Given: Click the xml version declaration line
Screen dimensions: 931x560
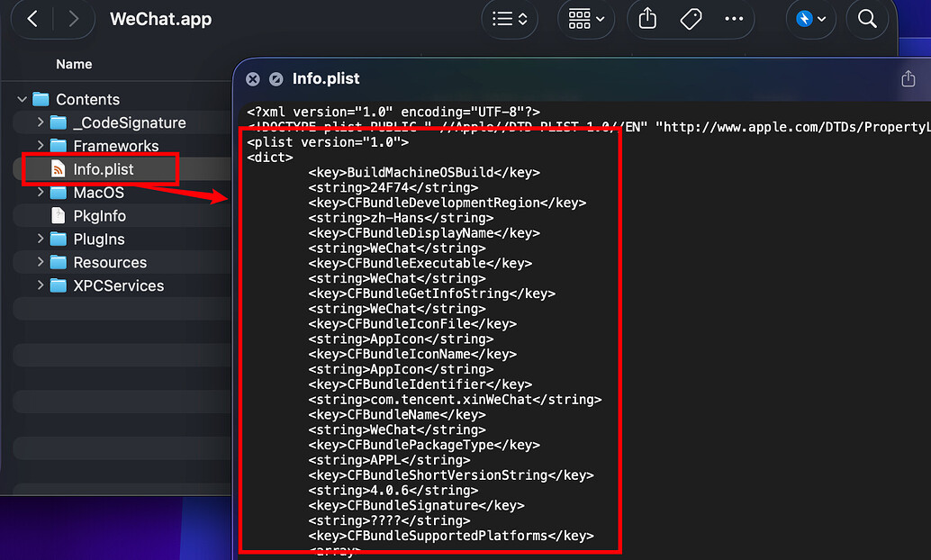Looking at the screenshot, I should (x=393, y=112).
